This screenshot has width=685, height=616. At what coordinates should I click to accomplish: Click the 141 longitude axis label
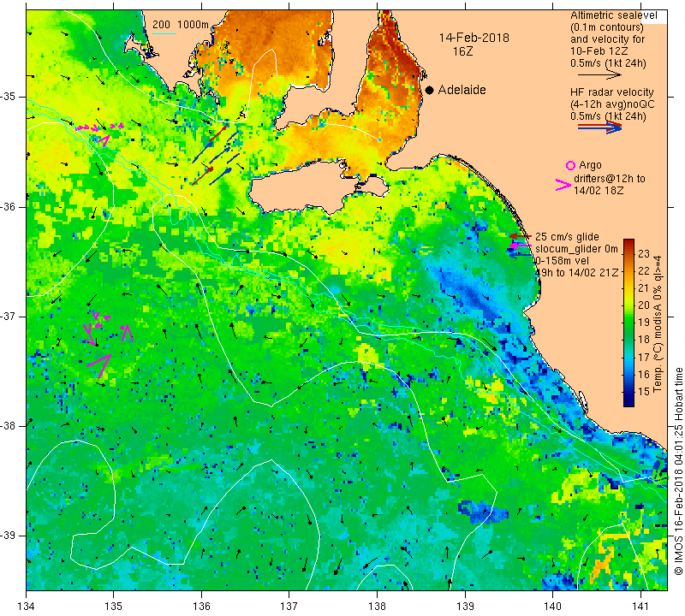[x=640, y=606]
